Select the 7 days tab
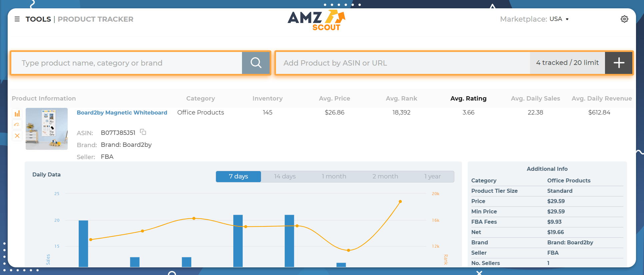 pyautogui.click(x=238, y=176)
